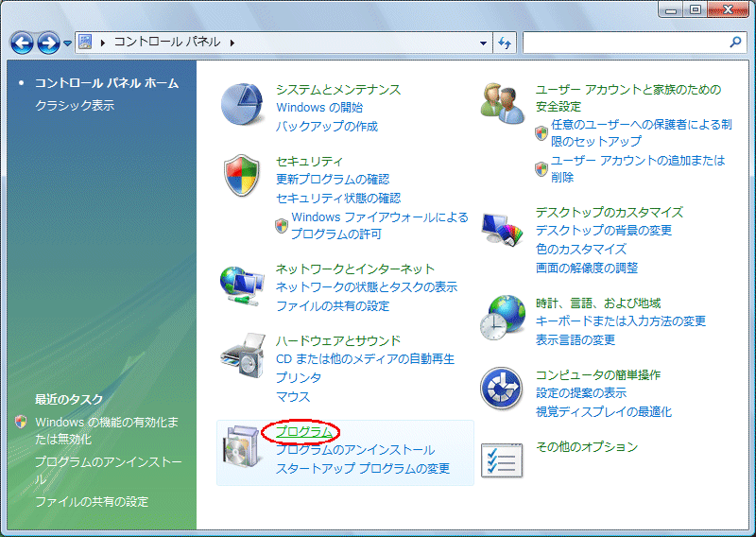Click the Back navigation button
This screenshot has height=537, width=756.
click(x=23, y=43)
